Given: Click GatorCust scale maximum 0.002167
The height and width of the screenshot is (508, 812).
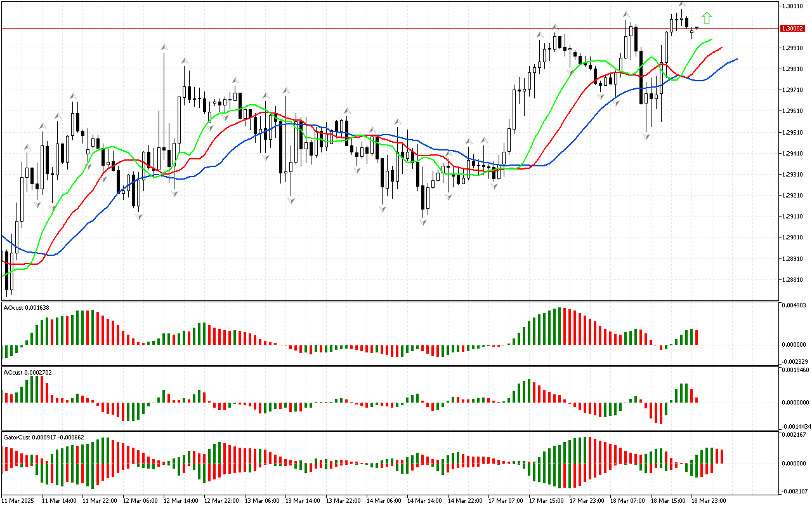Looking at the screenshot, I should 794,435.
